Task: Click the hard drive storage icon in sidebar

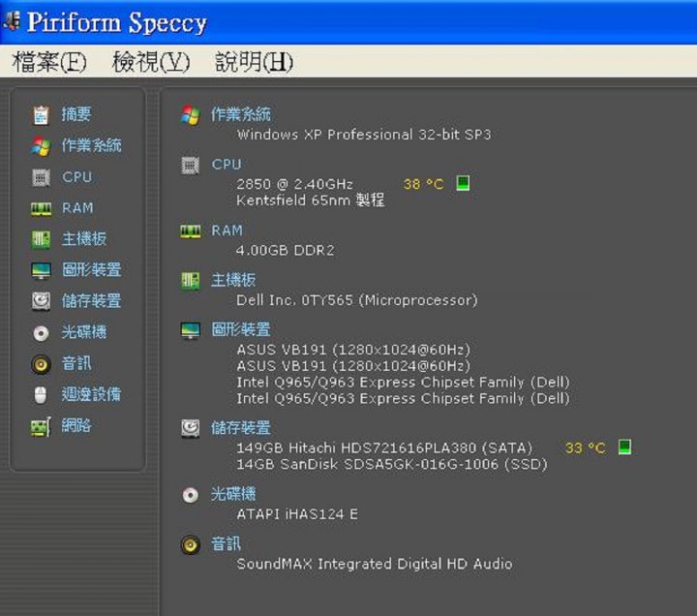Action: [x=41, y=301]
